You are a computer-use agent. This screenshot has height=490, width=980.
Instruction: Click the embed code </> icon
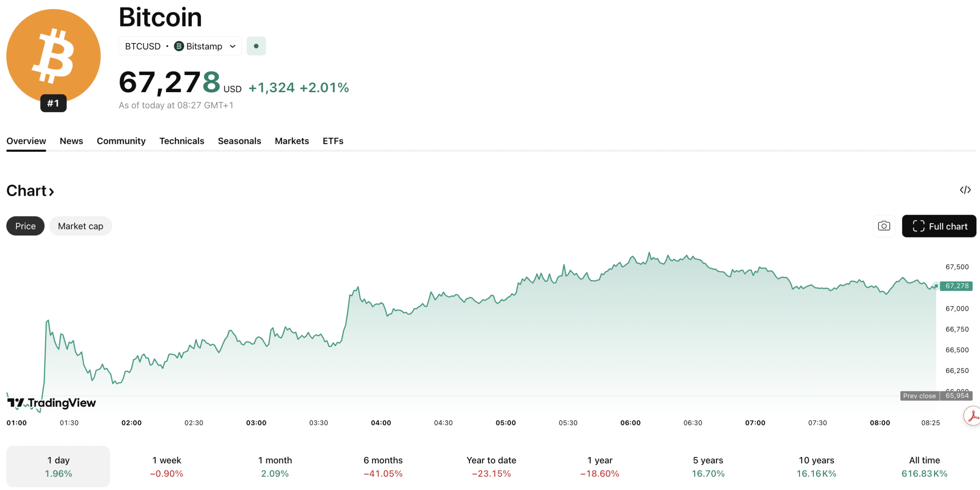click(x=966, y=190)
